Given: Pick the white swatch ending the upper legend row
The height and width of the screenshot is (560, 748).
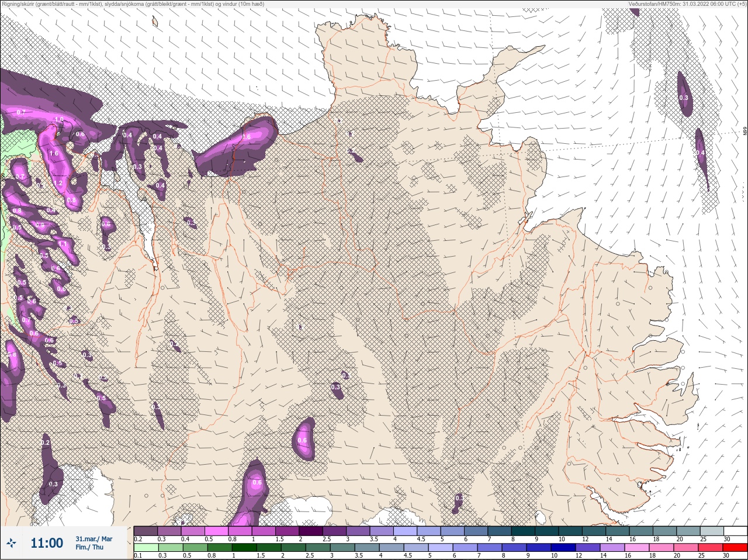Looking at the screenshot, I should [x=735, y=531].
